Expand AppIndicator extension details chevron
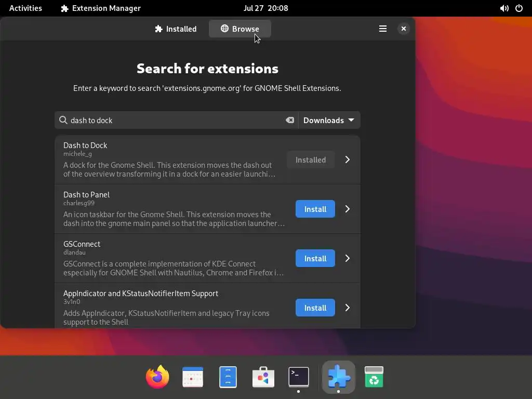Screen dimensions: 532x399 348,308
